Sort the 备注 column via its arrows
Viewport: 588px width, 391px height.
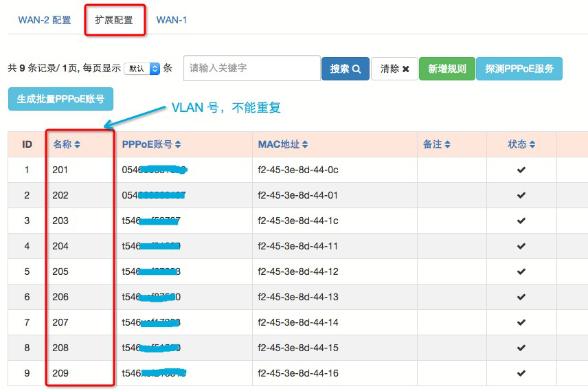point(447,144)
